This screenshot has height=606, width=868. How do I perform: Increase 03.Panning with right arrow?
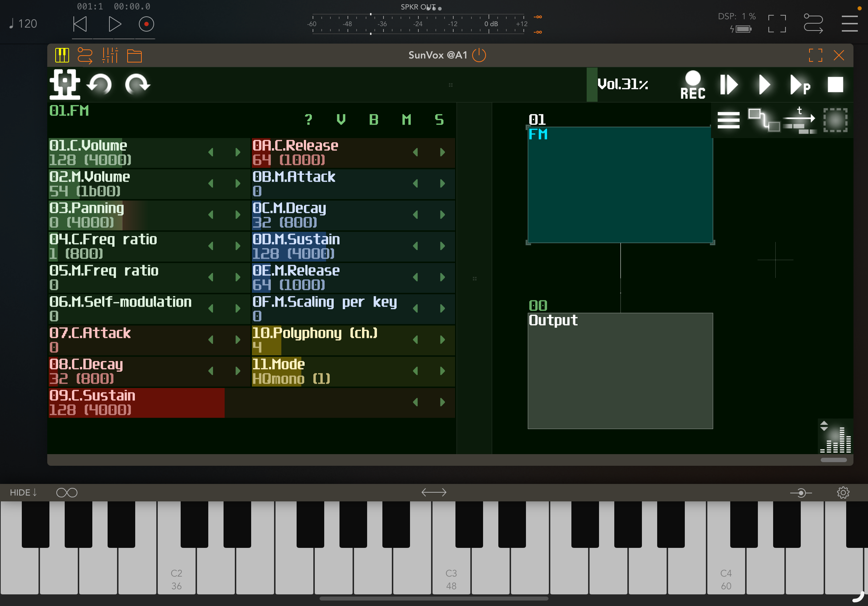coord(238,215)
